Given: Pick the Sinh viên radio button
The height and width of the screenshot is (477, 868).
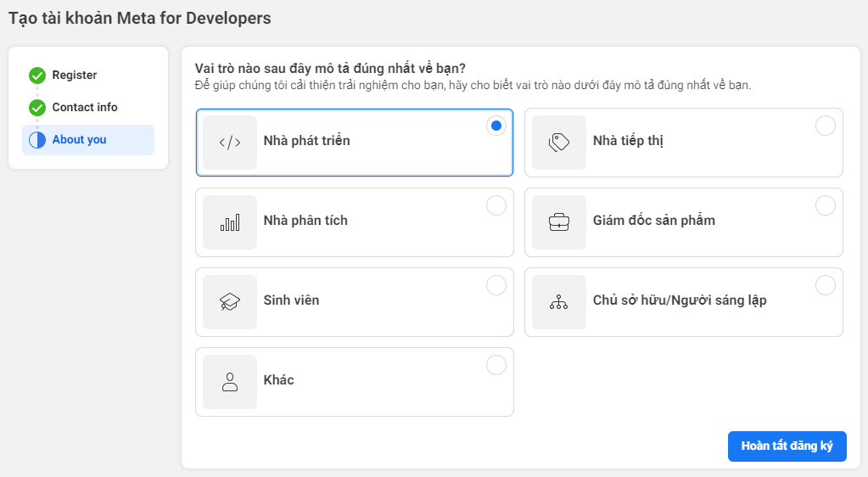Looking at the screenshot, I should [496, 285].
